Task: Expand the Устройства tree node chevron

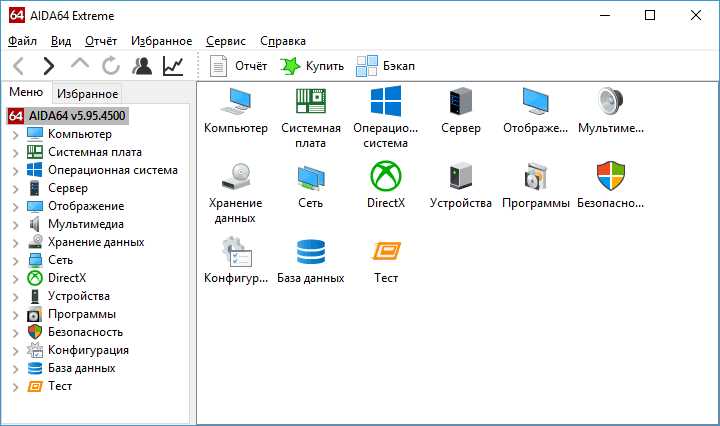Action: (x=15, y=297)
